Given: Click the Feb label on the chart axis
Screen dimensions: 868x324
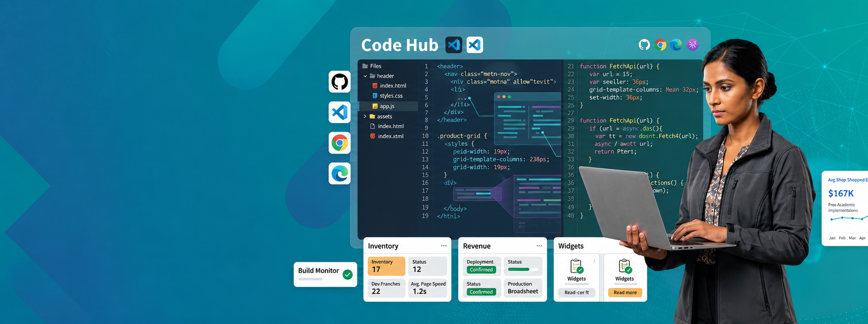Looking at the screenshot, I should [842, 238].
